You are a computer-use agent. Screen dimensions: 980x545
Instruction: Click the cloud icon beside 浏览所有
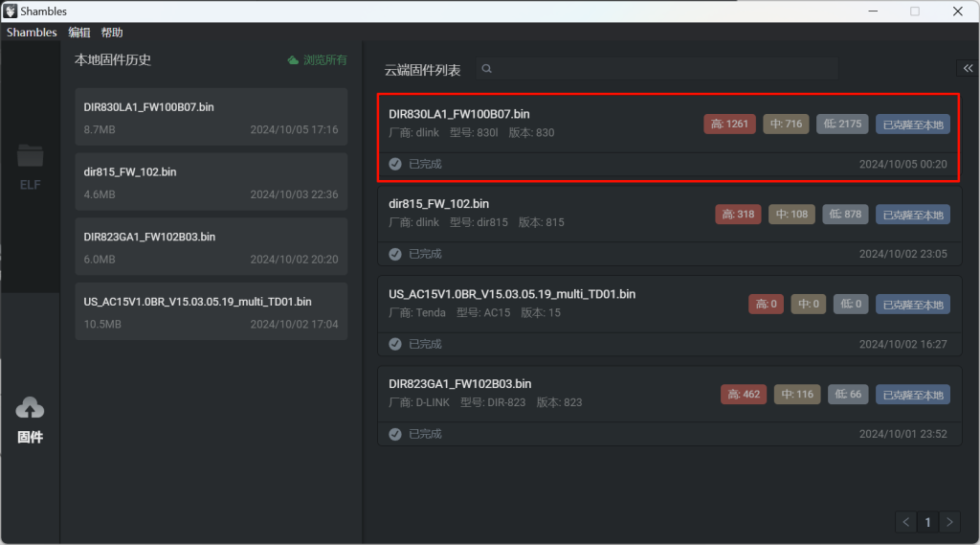click(x=293, y=60)
